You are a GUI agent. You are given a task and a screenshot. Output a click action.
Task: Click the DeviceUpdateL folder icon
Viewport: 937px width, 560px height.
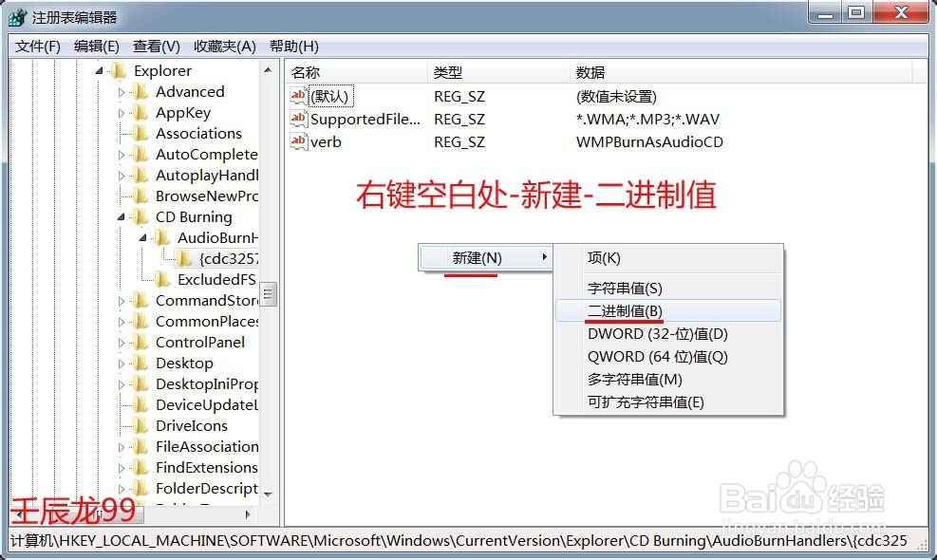[x=141, y=405]
